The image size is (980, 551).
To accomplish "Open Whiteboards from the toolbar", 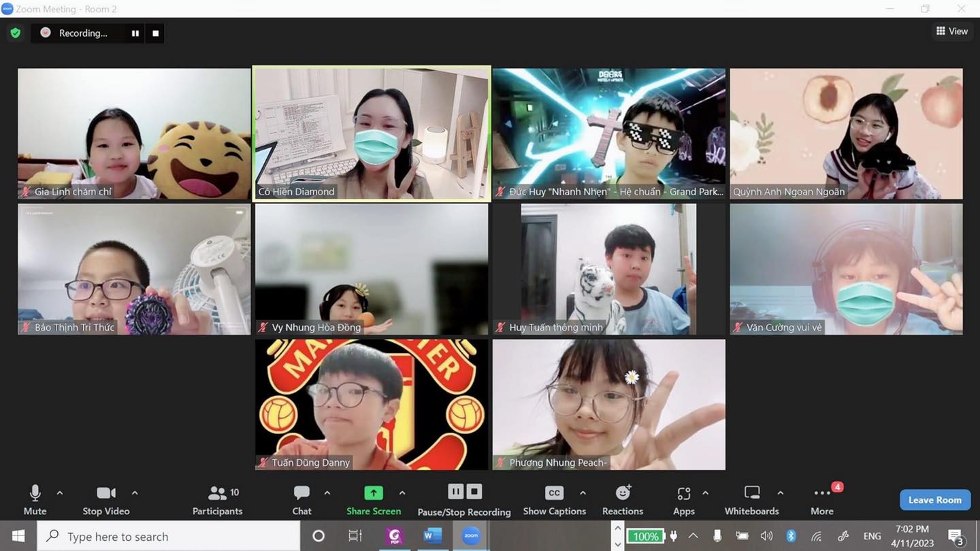I will pyautogui.click(x=751, y=494).
